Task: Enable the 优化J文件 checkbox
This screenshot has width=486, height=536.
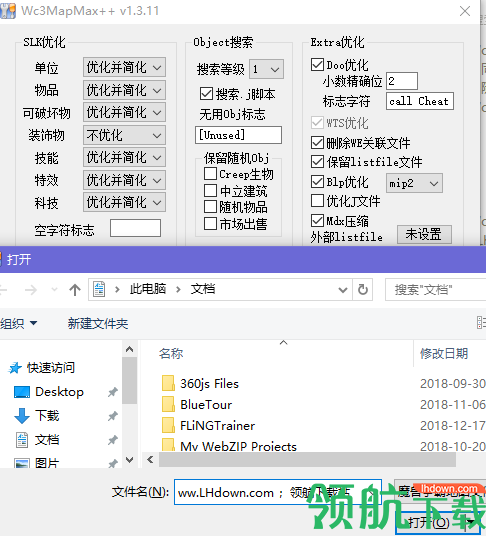Action: click(317, 201)
